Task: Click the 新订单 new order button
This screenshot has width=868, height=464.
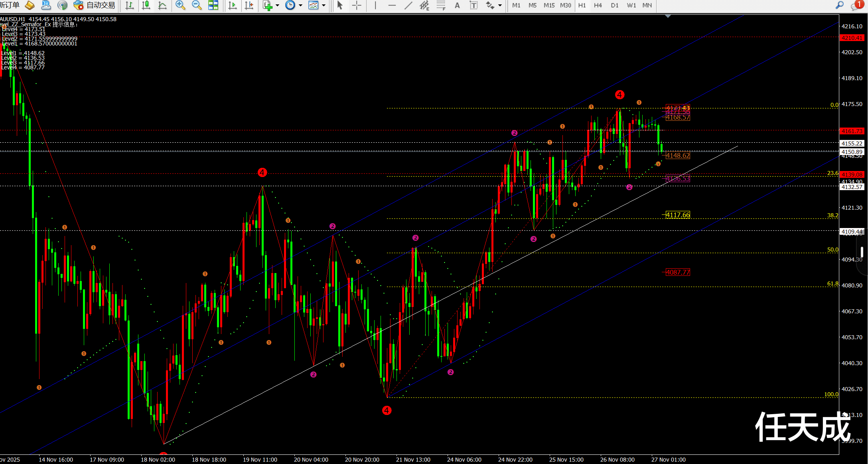Action: [x=10, y=5]
